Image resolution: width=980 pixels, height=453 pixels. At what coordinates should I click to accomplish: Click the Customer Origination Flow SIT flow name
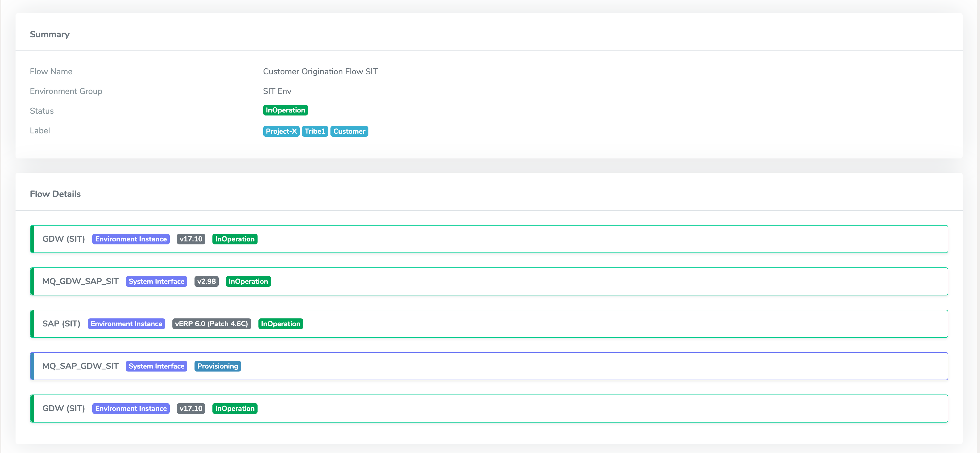[320, 71]
